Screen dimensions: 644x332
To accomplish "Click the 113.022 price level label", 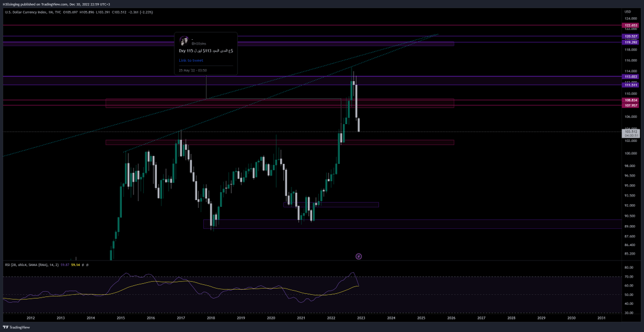I will [x=631, y=77].
